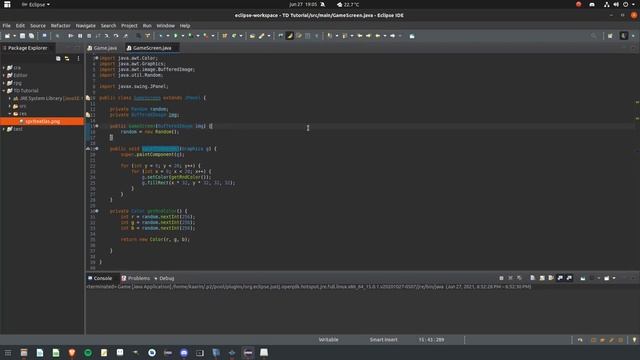The height and width of the screenshot is (360, 640).
Task: Open the Refactor menu
Action: tap(60, 26)
